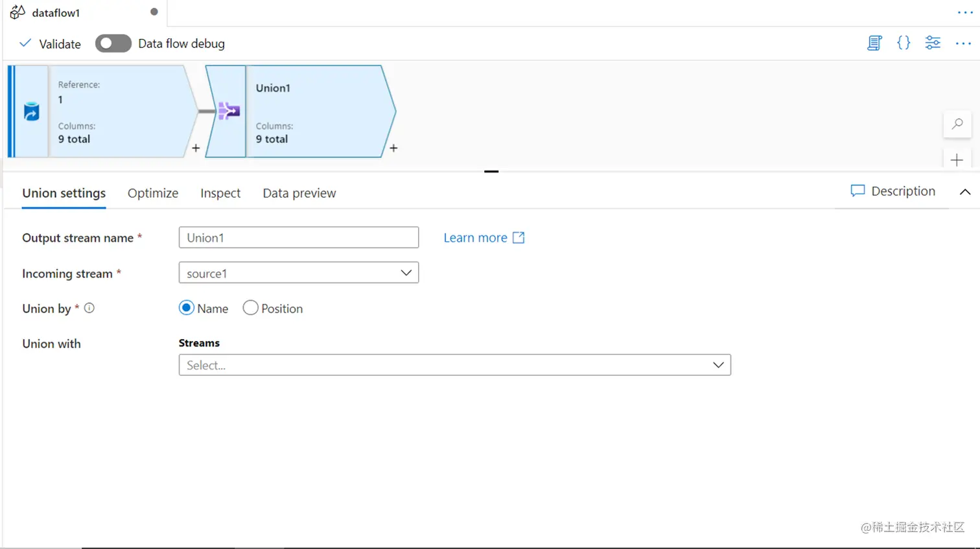Click the Validate button
The width and height of the screenshot is (980, 549).
click(x=50, y=43)
